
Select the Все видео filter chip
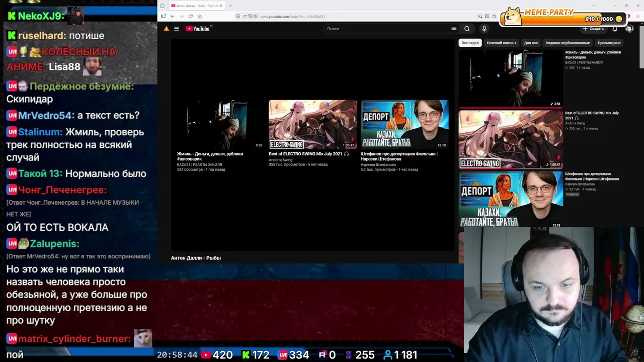pyautogui.click(x=470, y=43)
